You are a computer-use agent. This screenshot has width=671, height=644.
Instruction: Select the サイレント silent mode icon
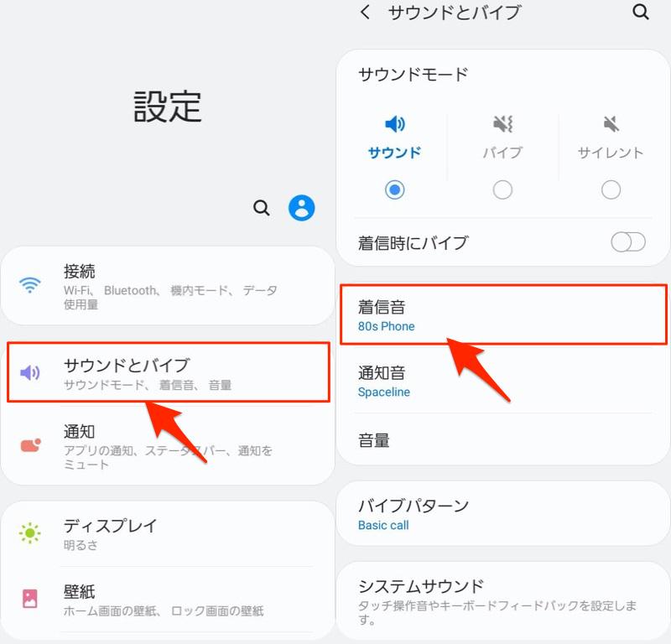610,124
